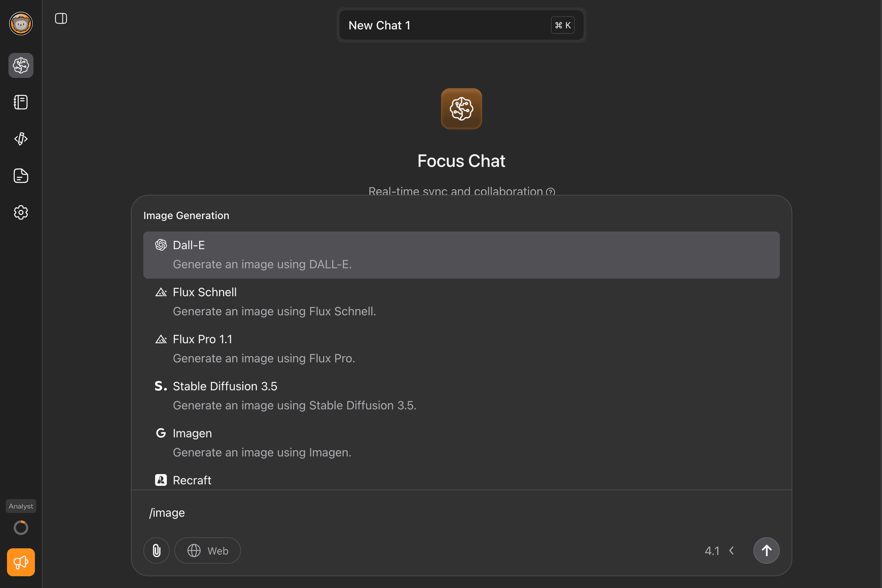This screenshot has height=588, width=882.
Task: Click the usage progress ring indicator
Action: [x=21, y=528]
